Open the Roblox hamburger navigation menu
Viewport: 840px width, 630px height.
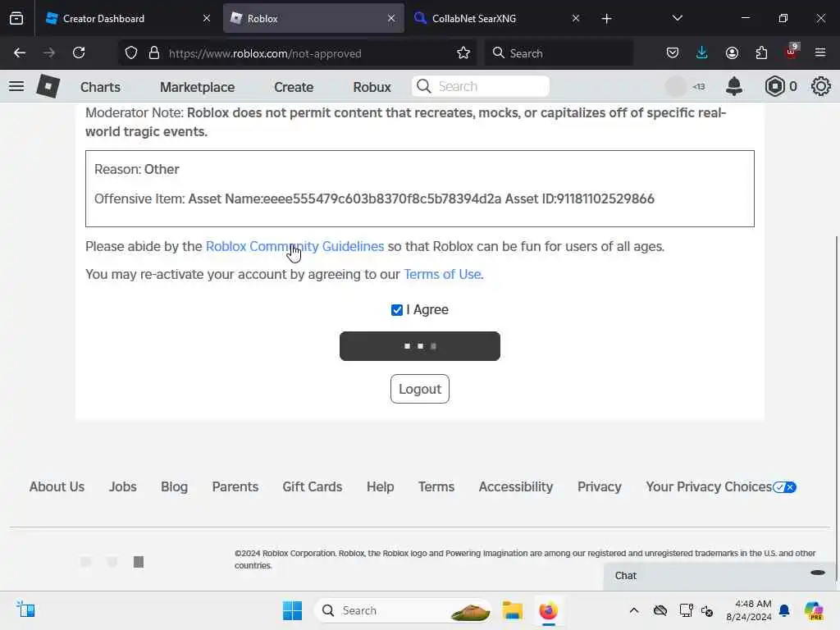[16, 86]
